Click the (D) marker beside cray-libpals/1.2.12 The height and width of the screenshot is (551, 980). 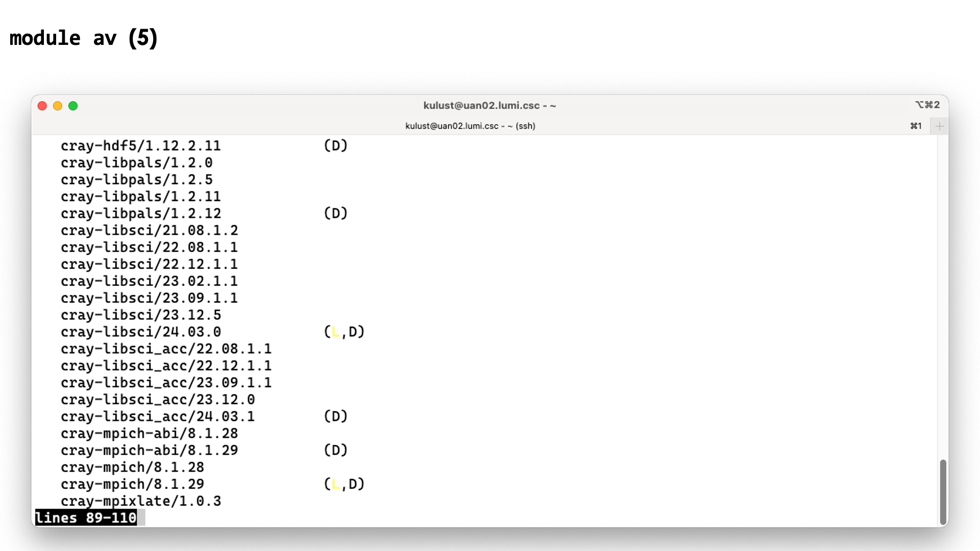(x=336, y=213)
